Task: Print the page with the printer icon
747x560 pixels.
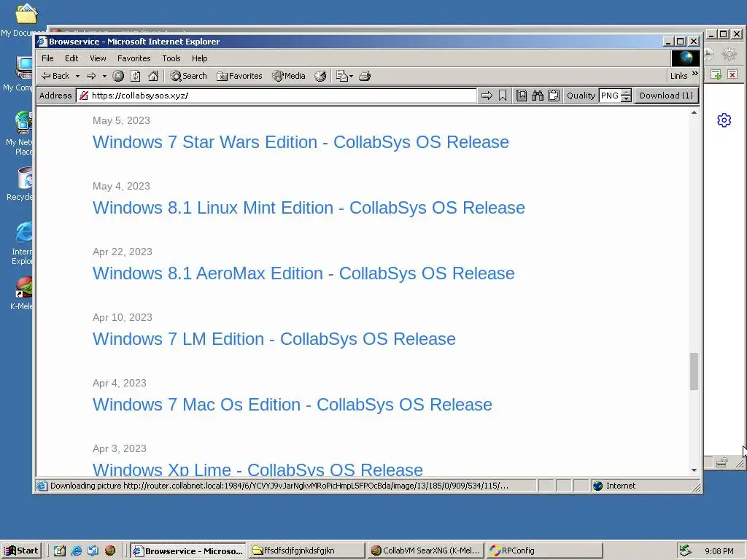Action: [365, 76]
